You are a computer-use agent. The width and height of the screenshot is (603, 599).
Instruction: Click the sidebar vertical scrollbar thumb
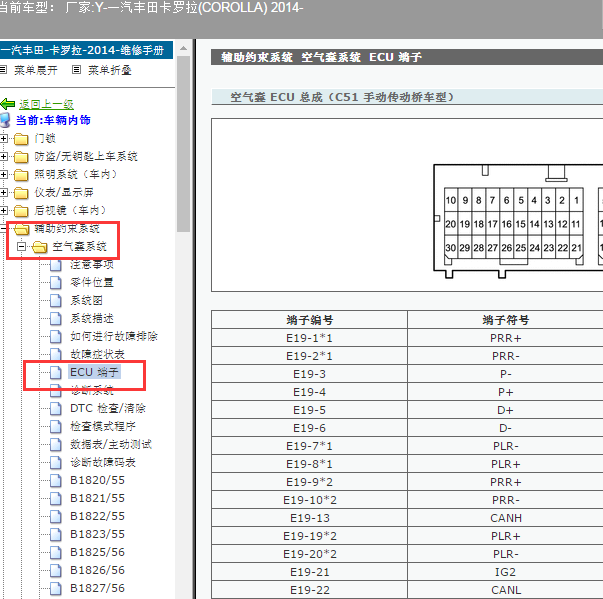tap(183, 144)
